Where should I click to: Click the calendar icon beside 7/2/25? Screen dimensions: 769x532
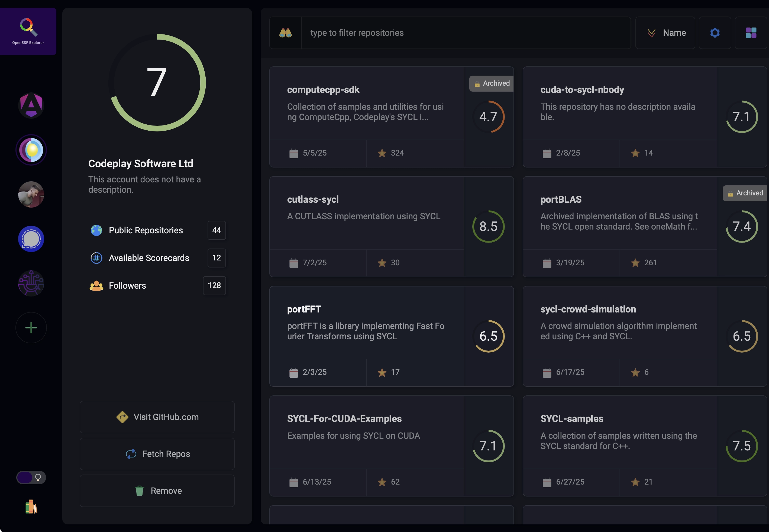293,263
